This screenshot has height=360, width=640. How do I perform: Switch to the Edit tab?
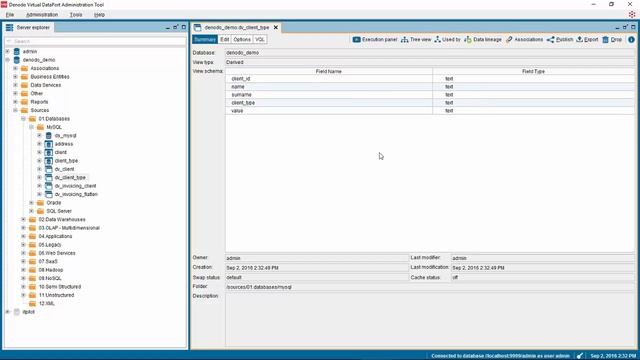click(224, 40)
